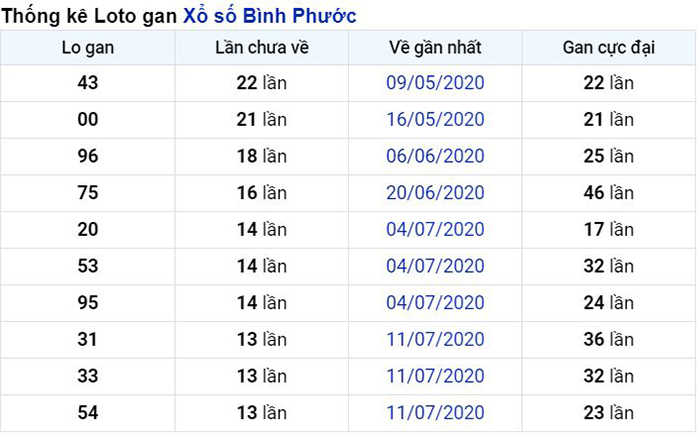Click 04/07/2020 date in row 95

click(435, 303)
